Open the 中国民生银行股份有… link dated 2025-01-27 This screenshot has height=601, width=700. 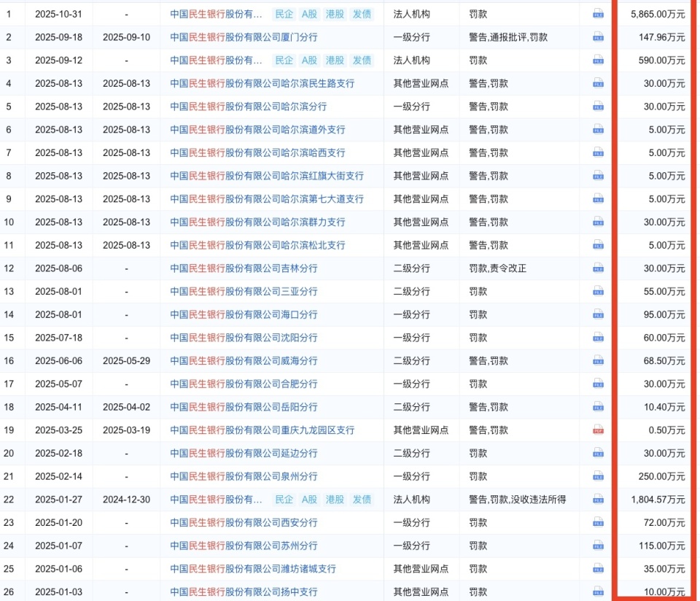click(x=216, y=500)
